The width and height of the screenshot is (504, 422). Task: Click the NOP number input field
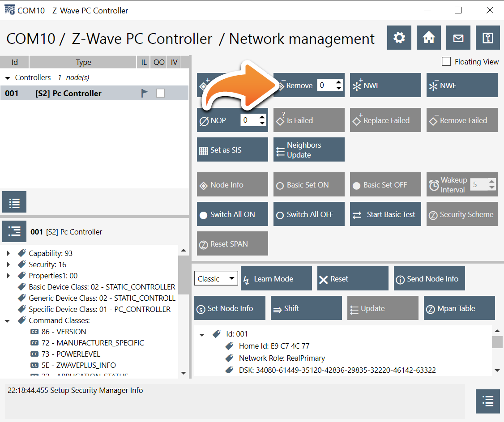(249, 120)
